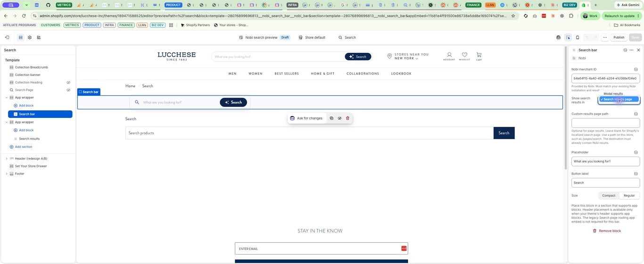This screenshot has width=644, height=264.
Task: Open the New York store dropdown
Action: click(406, 58)
